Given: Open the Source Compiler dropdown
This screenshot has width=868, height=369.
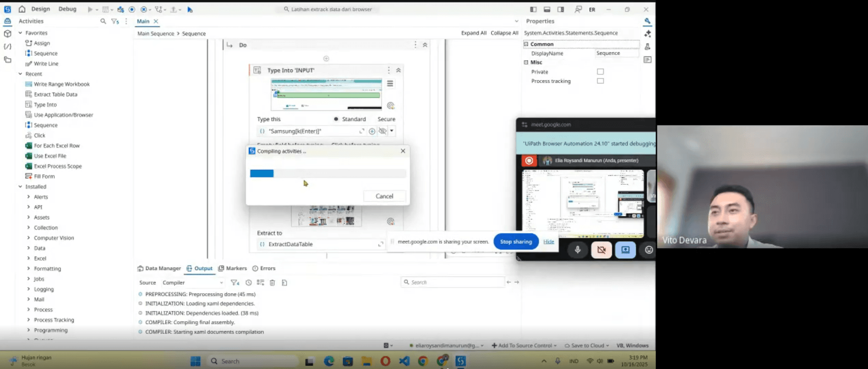Looking at the screenshot, I should click(193, 282).
